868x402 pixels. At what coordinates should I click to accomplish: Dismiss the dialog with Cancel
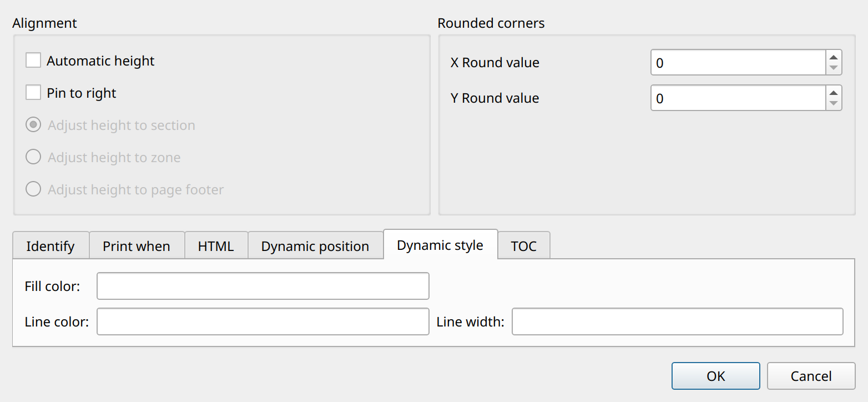click(x=811, y=376)
